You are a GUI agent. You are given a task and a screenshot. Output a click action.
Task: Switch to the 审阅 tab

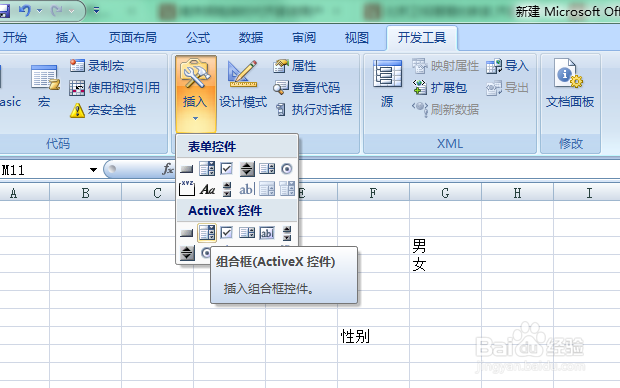[x=304, y=38]
